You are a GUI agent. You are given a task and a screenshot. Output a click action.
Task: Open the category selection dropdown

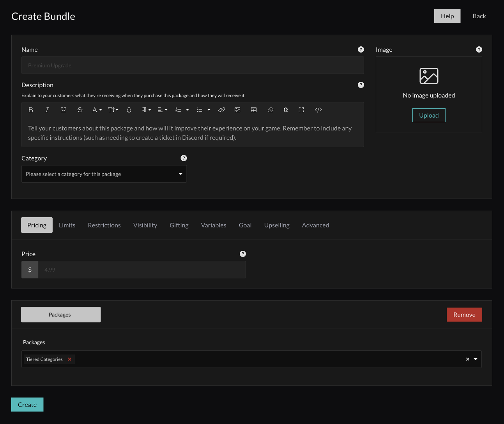point(104,174)
